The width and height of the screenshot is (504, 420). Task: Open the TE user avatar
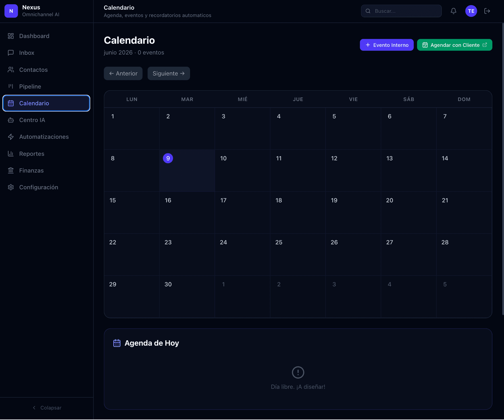point(471,11)
